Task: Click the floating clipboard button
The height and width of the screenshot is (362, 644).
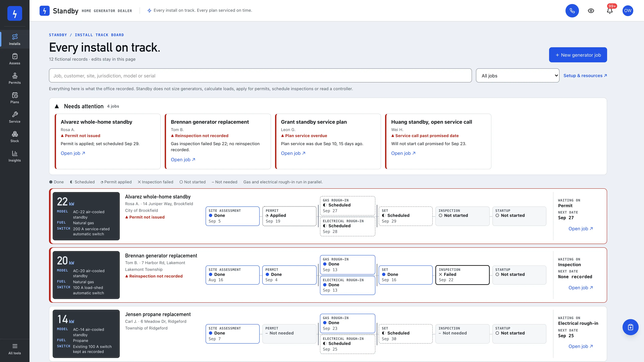Action: click(630, 327)
